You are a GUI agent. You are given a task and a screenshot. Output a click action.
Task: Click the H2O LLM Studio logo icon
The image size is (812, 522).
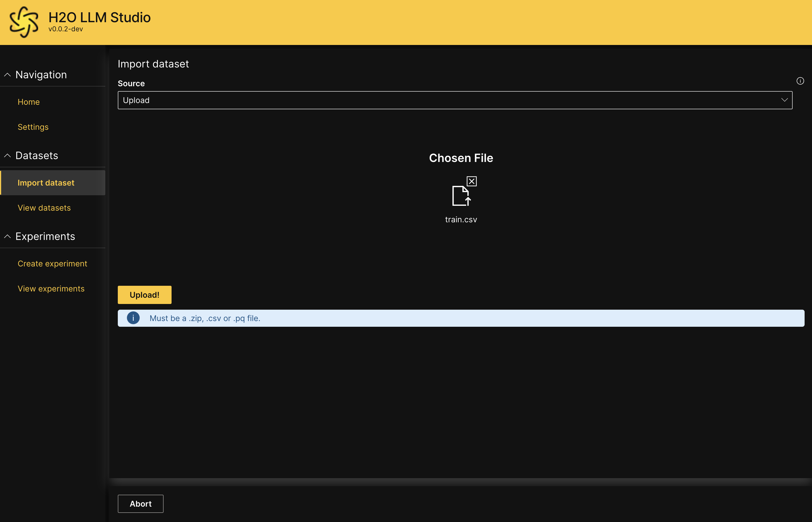(x=24, y=22)
